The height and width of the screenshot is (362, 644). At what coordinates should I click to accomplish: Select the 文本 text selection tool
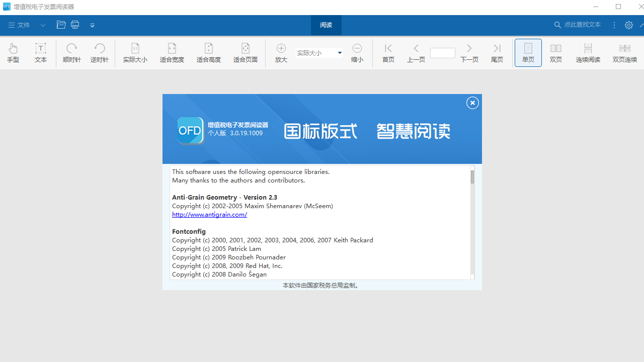pyautogui.click(x=40, y=52)
